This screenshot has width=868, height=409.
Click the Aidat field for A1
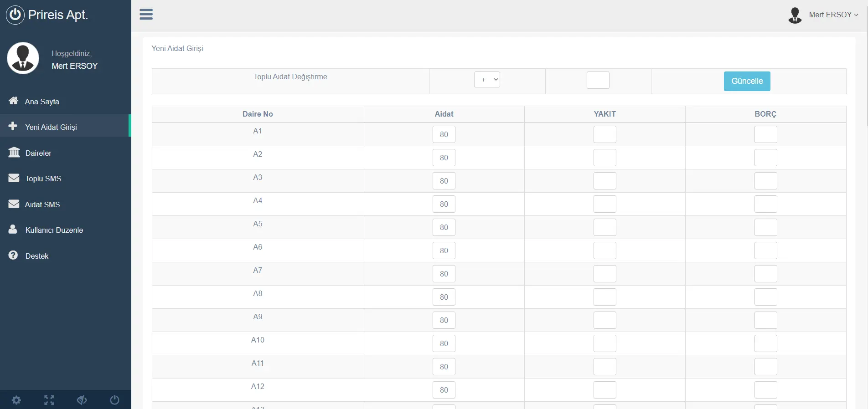click(x=444, y=134)
